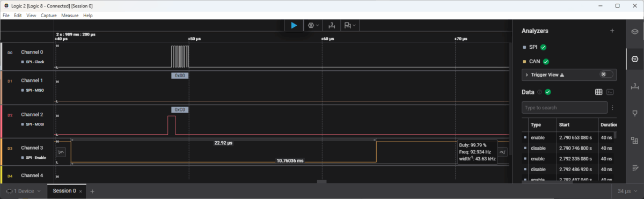644x199 pixels.
Task: Open the Capture menu
Action: point(49,16)
